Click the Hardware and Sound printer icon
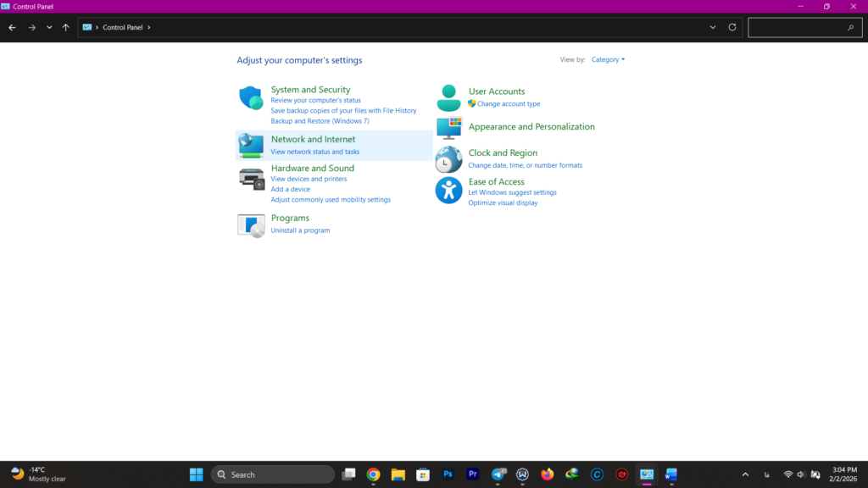The image size is (868, 488). click(251, 179)
